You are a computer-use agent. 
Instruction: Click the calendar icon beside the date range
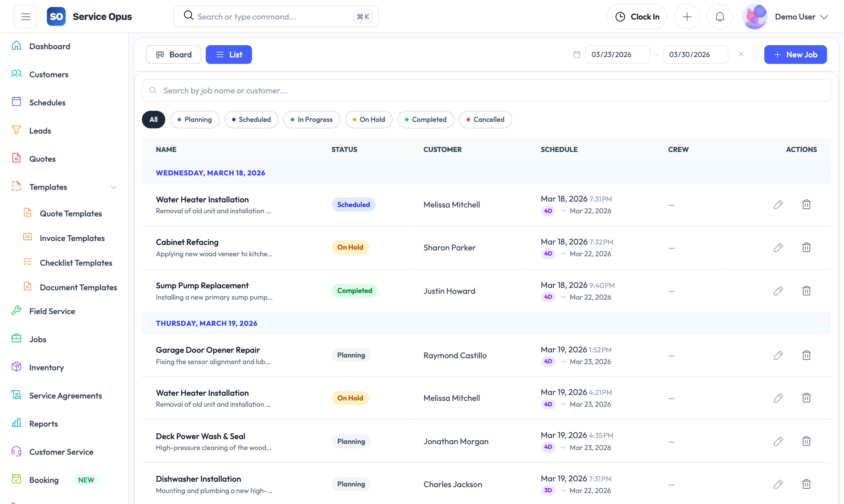[x=576, y=54]
